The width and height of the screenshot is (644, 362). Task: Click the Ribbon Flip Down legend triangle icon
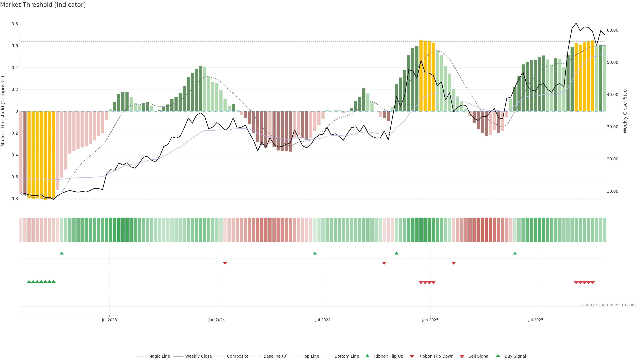coord(412,356)
